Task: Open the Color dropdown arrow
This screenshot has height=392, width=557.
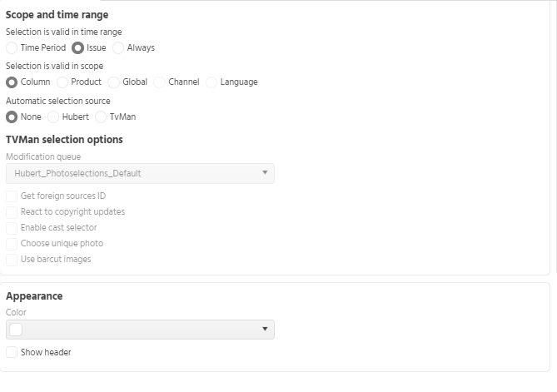Action: (265, 329)
